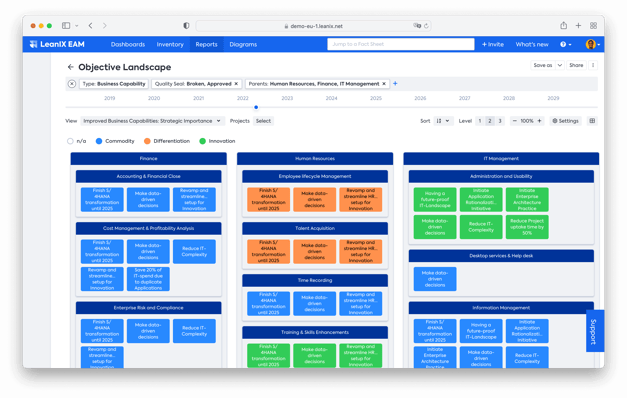Screen dimensions: 627x398
Task: Toggle the Commodity legend color
Action: coord(99,141)
